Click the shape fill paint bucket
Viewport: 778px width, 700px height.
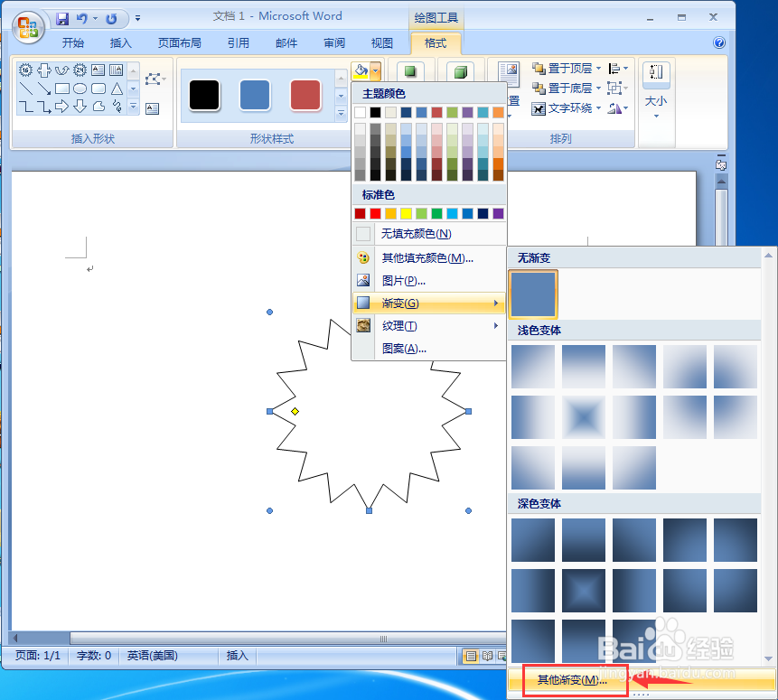(361, 71)
